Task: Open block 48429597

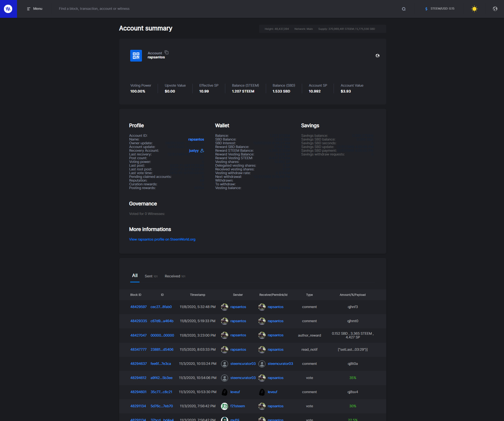Action: click(x=139, y=307)
